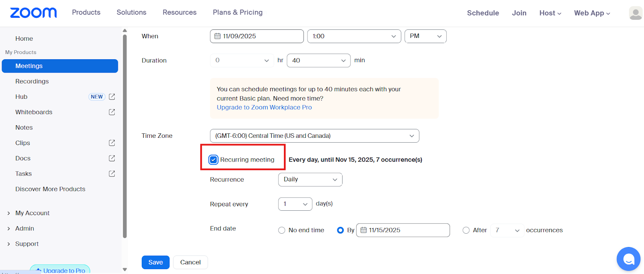Open the Time Zone dropdown
644x274 pixels.
tap(314, 136)
